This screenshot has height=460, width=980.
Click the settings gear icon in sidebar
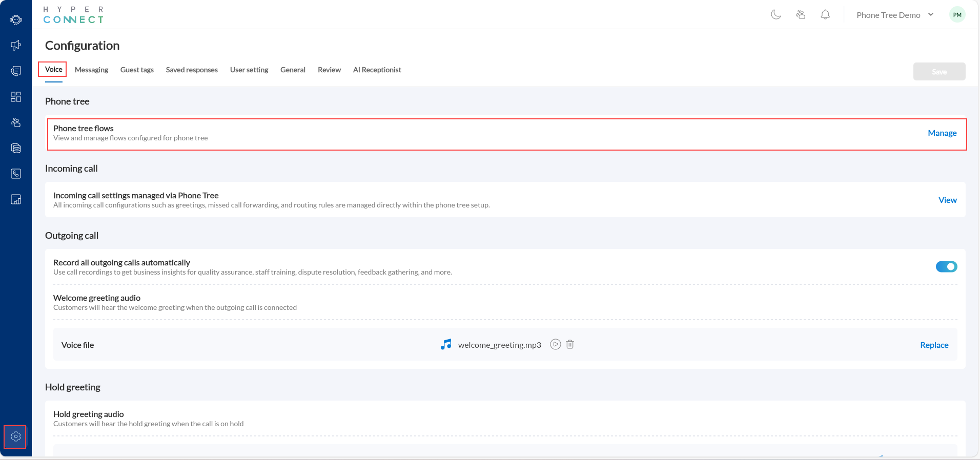coord(15,436)
